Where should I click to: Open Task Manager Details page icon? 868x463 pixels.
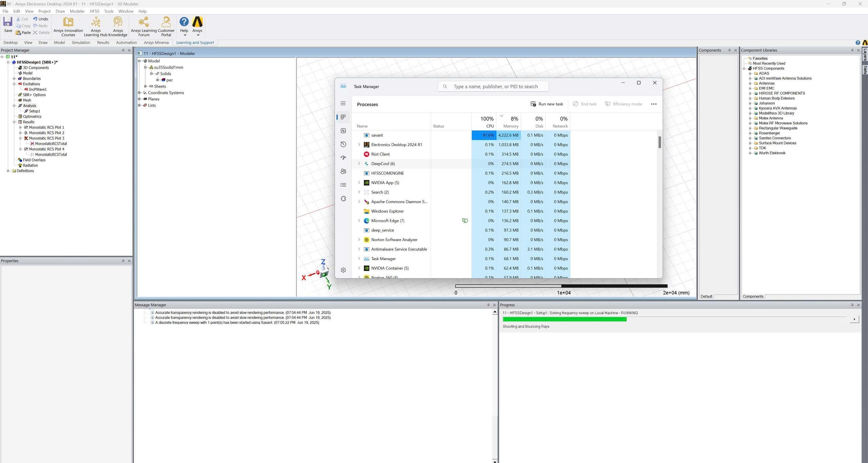pos(343,185)
